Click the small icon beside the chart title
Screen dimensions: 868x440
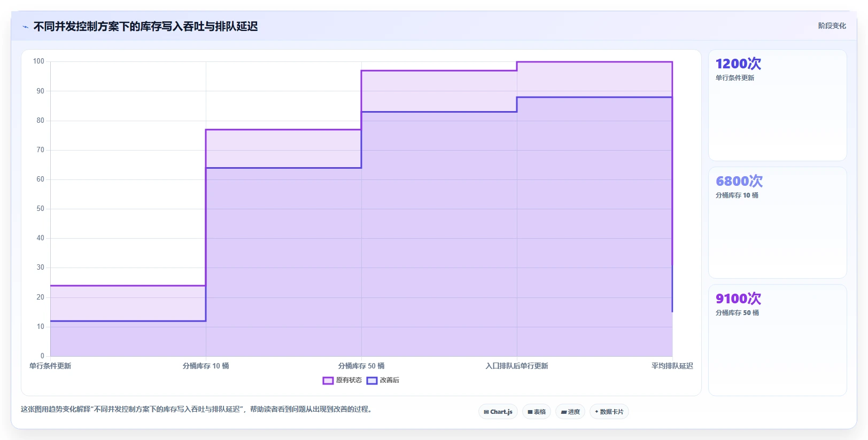tap(25, 27)
